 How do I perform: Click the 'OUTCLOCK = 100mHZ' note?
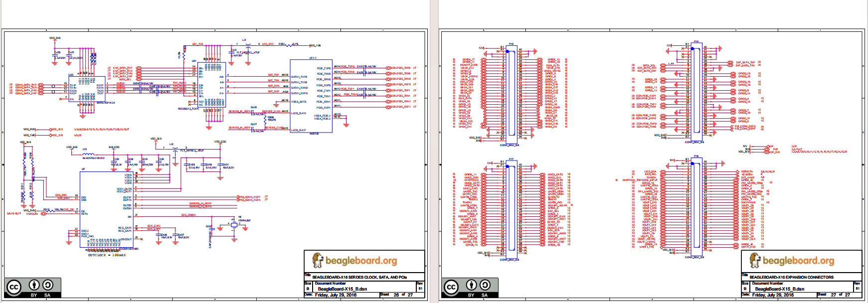107,255
